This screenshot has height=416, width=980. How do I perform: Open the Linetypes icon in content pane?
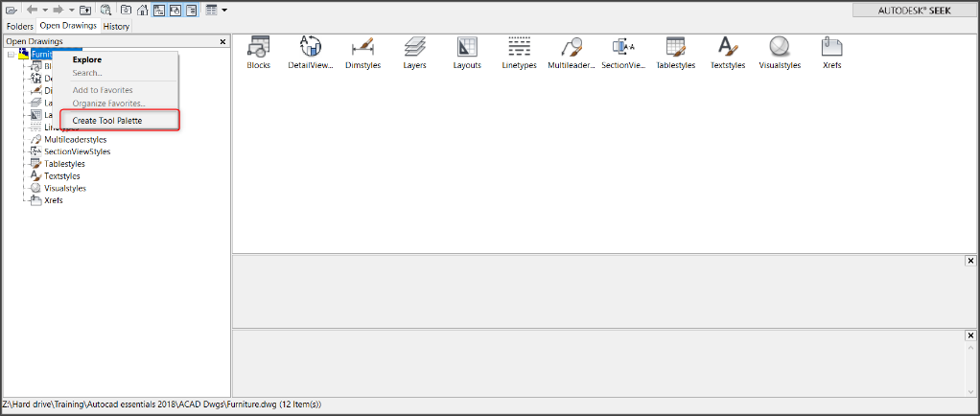point(520,53)
